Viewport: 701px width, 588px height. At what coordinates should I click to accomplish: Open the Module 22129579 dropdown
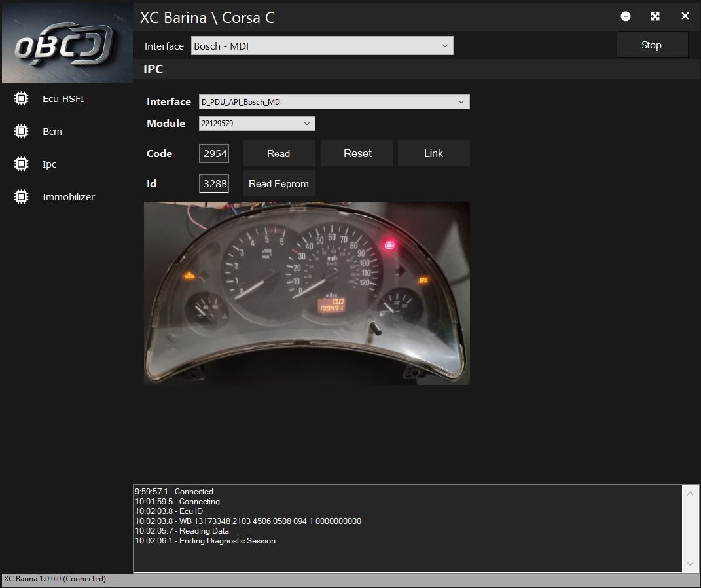(x=257, y=123)
